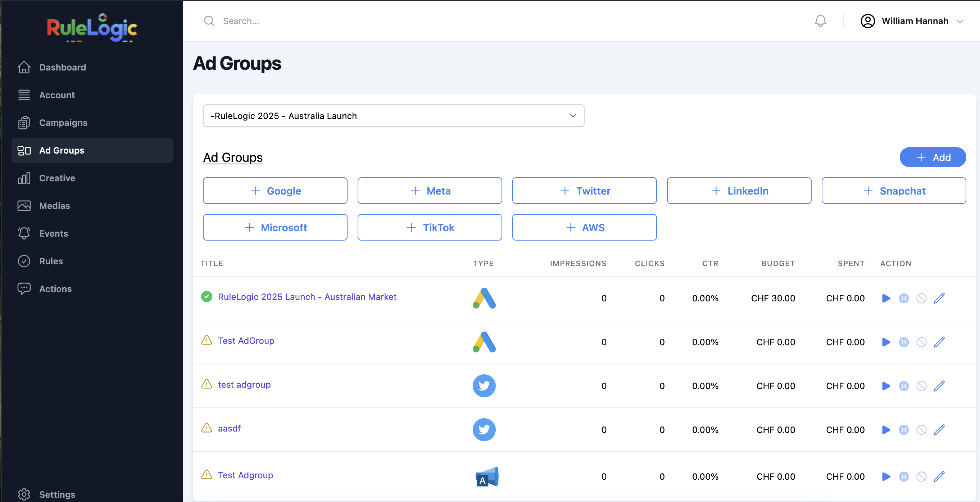Viewport: 980px width, 502px height.
Task: Open the Test AdGroup link
Action: click(246, 341)
